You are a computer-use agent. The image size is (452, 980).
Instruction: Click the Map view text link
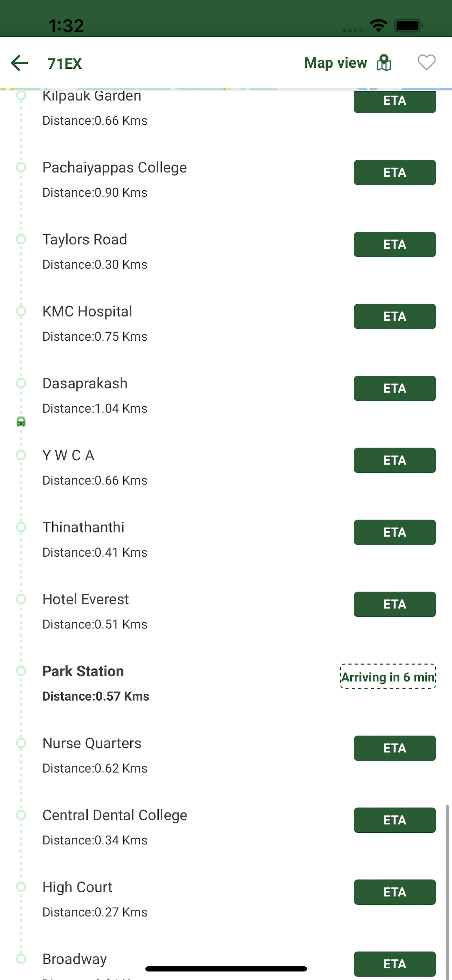click(x=336, y=63)
